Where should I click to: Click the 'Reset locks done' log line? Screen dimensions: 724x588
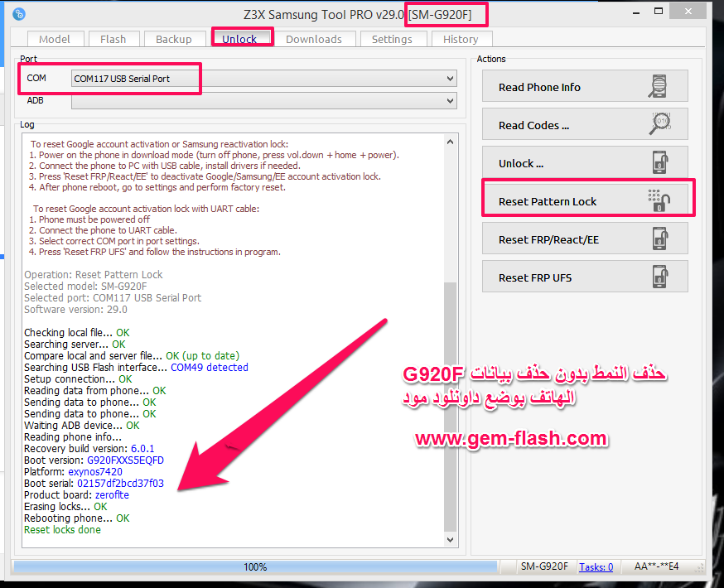click(x=62, y=530)
